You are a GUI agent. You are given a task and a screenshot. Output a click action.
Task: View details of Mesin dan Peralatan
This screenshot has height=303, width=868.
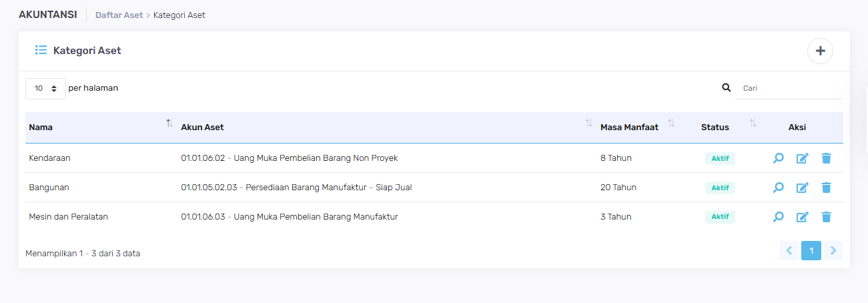tap(778, 217)
